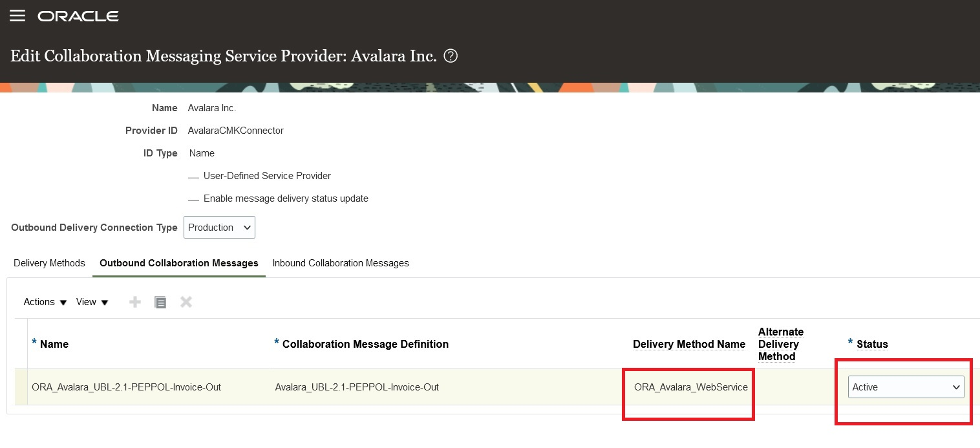980x448 pixels.
Task: Click the Name column header
Action: tap(54, 344)
